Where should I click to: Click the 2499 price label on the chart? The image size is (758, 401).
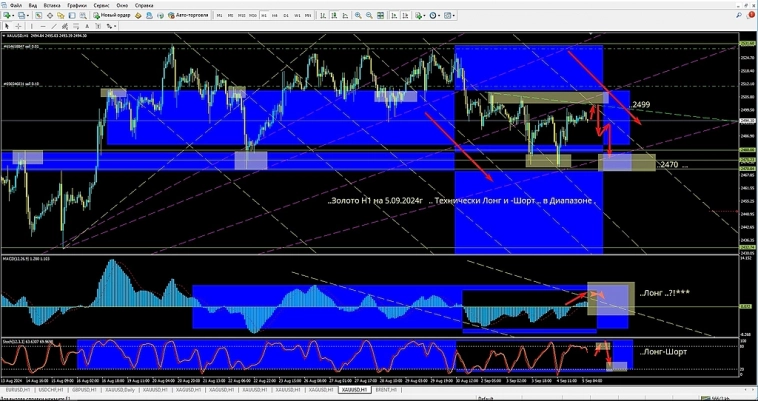[x=641, y=105]
